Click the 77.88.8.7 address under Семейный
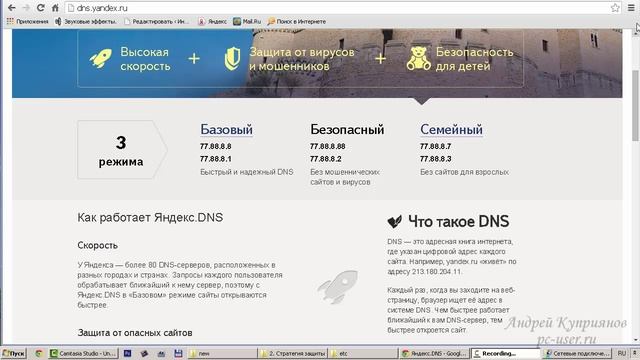This screenshot has height=360, width=640. pos(436,146)
